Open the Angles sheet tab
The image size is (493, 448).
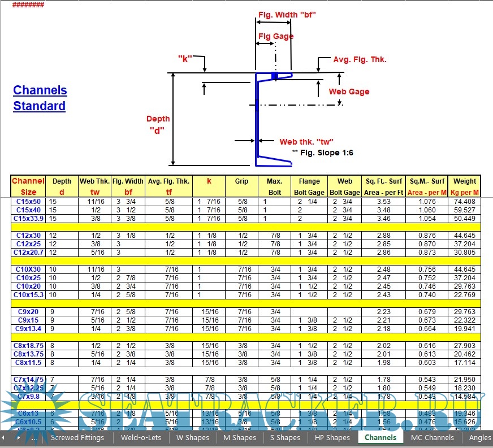coord(481,438)
